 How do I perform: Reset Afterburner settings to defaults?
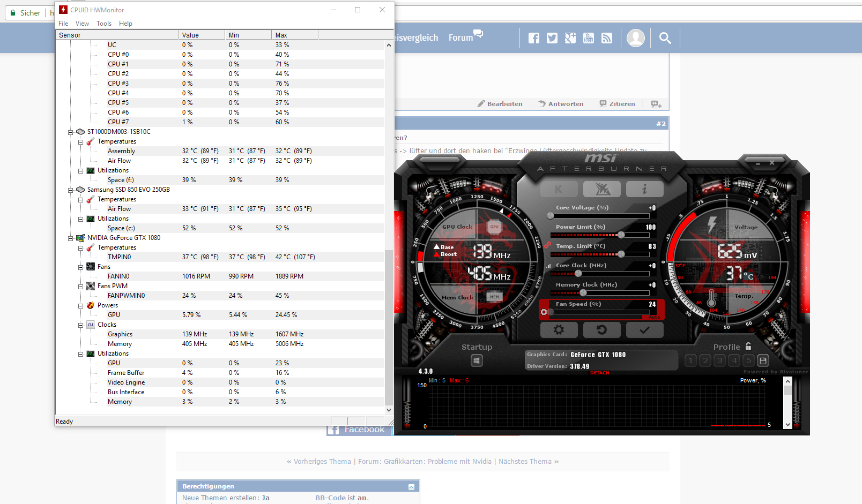point(602,330)
